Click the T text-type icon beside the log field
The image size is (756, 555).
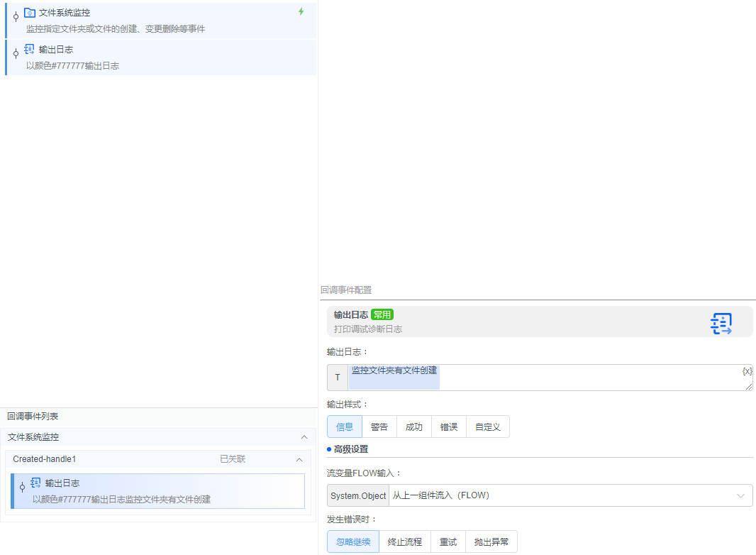click(338, 377)
